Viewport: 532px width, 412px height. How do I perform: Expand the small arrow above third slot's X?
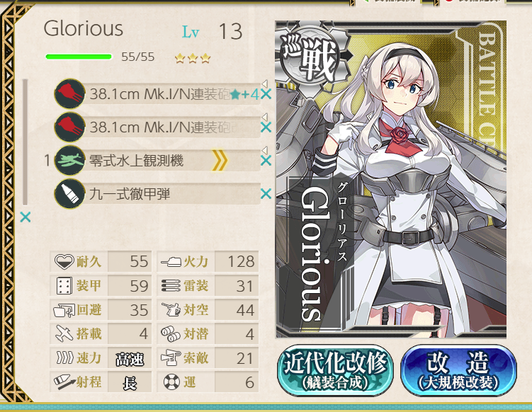point(265,150)
